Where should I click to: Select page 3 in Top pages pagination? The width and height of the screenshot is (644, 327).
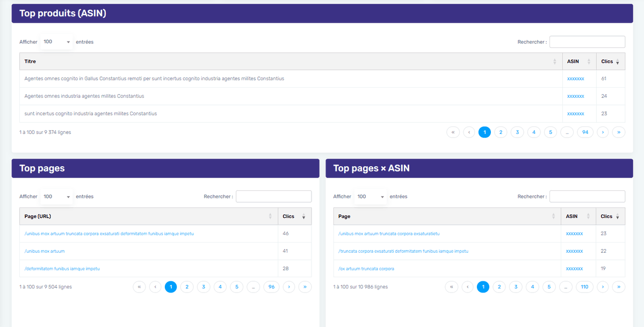point(204,287)
